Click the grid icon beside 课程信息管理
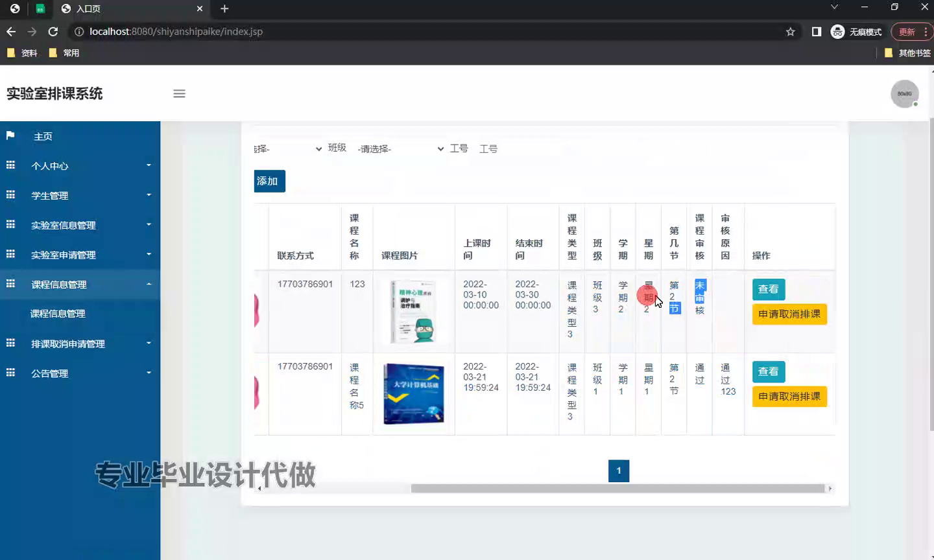Image resolution: width=934 pixels, height=560 pixels. [x=10, y=284]
